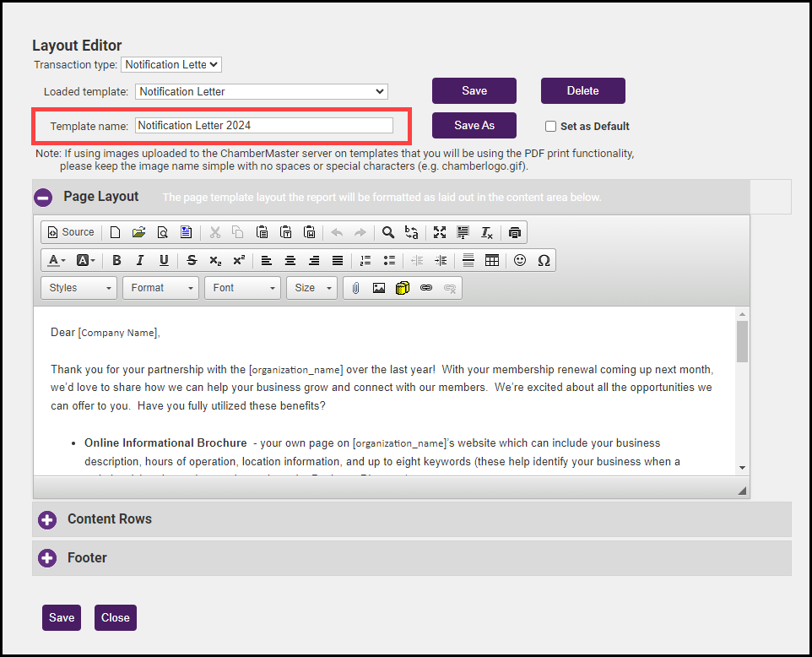The image size is (812, 657).
Task: Switch to Source view in the editor
Action: (x=71, y=232)
